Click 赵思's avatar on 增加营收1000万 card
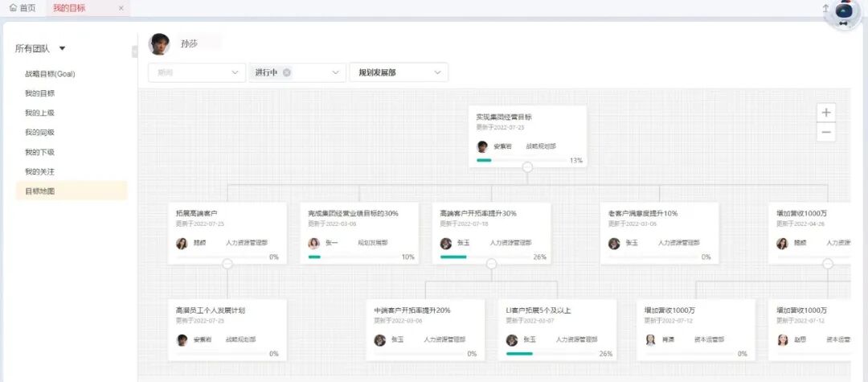Screen dimensions: 868x382 (x=782, y=340)
